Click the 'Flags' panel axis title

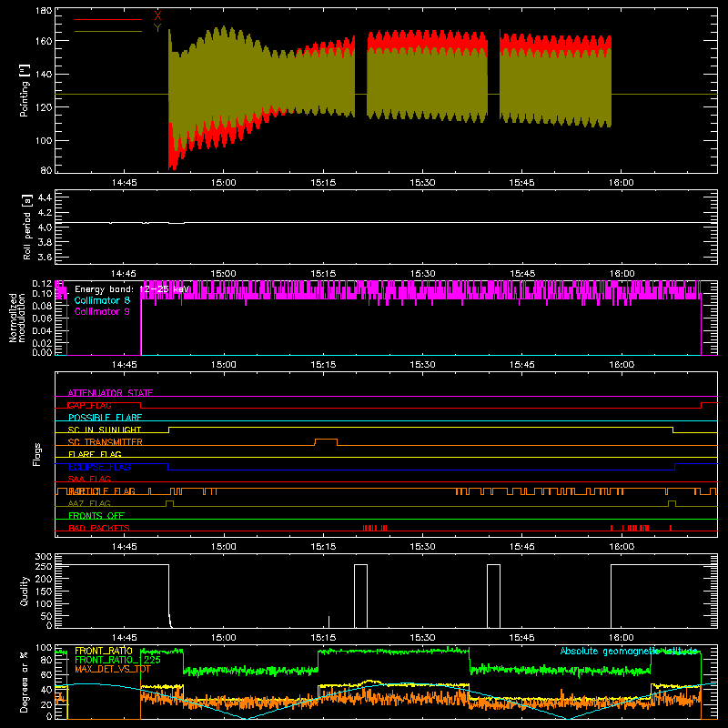37,454
